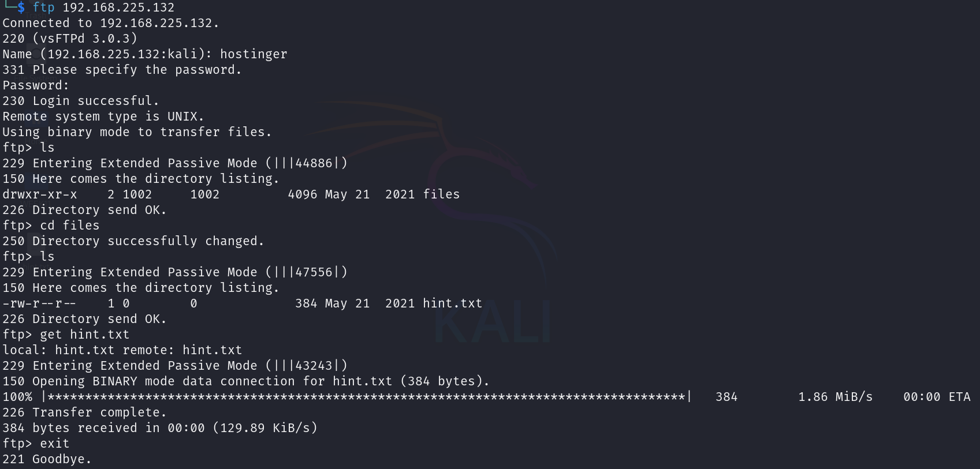The image size is (980, 469).
Task: Click the 221 Goodbye message
Action: pos(47,459)
